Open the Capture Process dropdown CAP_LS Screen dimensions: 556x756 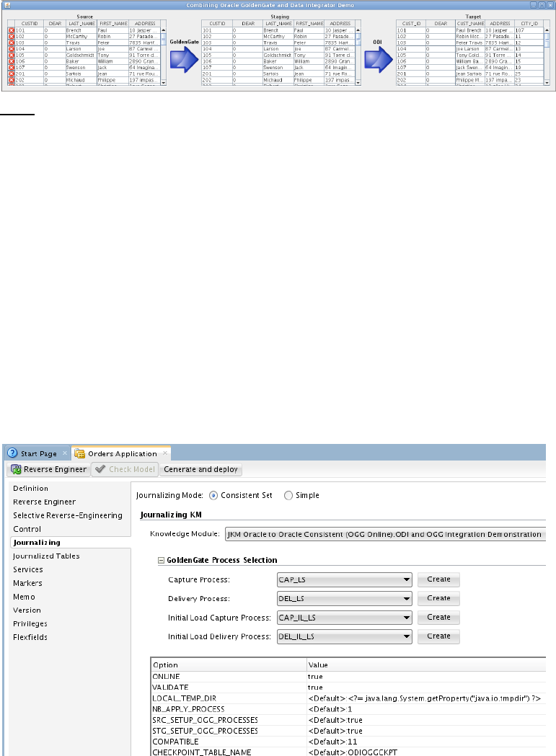(x=345, y=579)
